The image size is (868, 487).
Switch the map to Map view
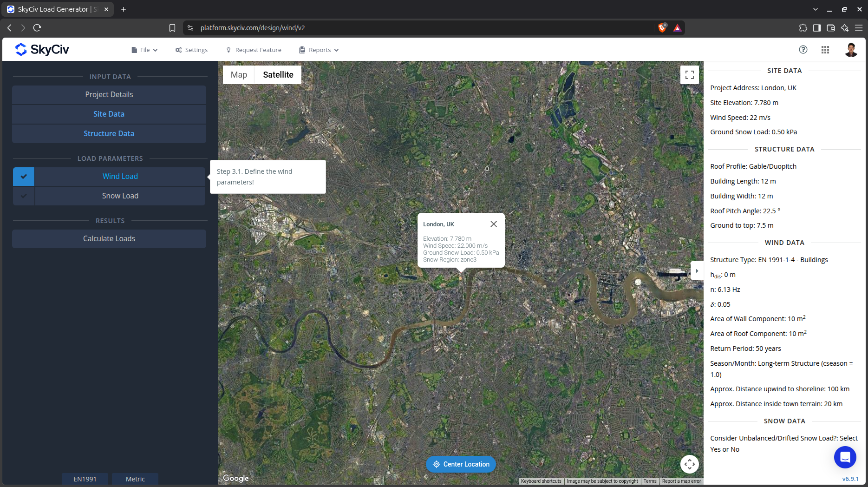pos(239,75)
